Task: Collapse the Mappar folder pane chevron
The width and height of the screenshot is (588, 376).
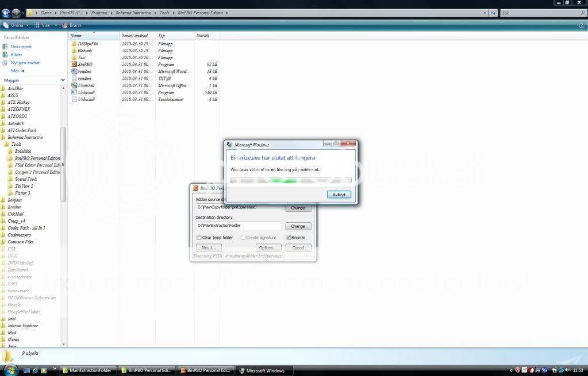Action: point(63,80)
